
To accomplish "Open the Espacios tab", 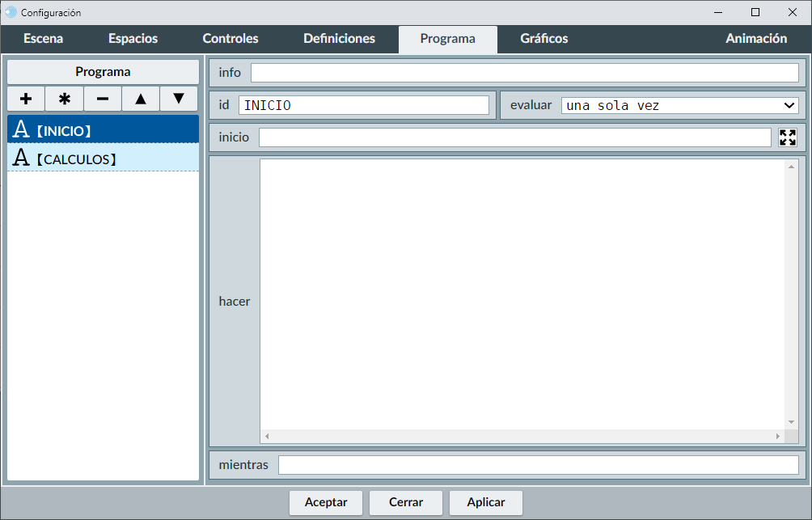I will click(133, 39).
